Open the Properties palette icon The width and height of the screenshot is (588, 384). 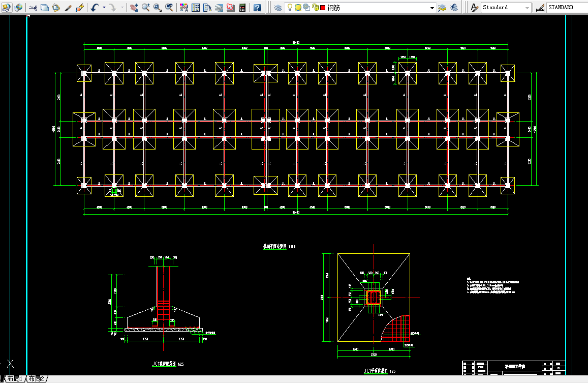click(184, 7)
